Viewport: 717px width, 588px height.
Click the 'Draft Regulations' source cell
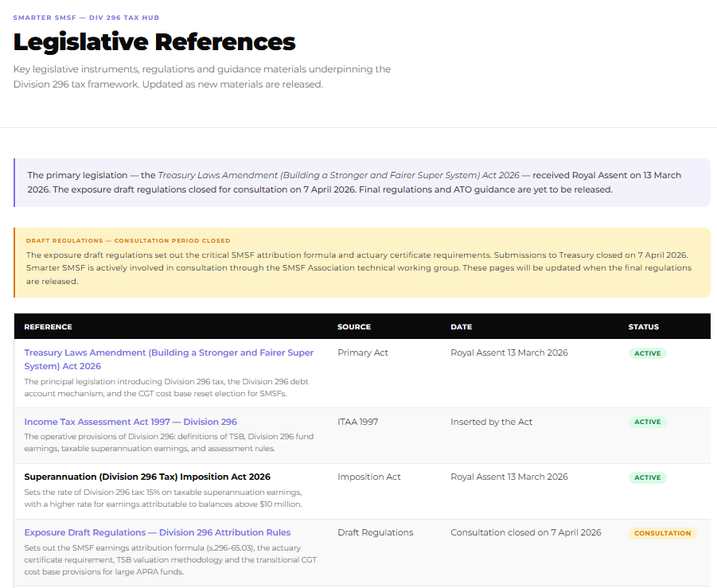tap(375, 532)
